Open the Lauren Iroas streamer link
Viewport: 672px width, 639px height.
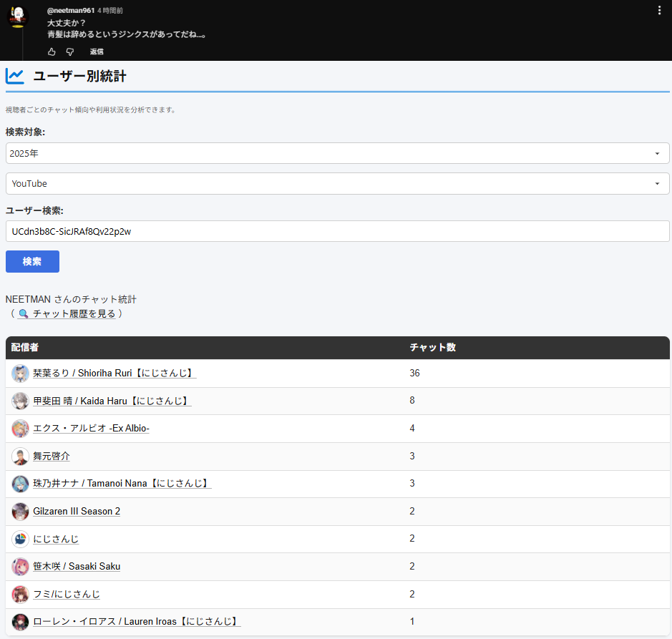pyautogui.click(x=136, y=621)
